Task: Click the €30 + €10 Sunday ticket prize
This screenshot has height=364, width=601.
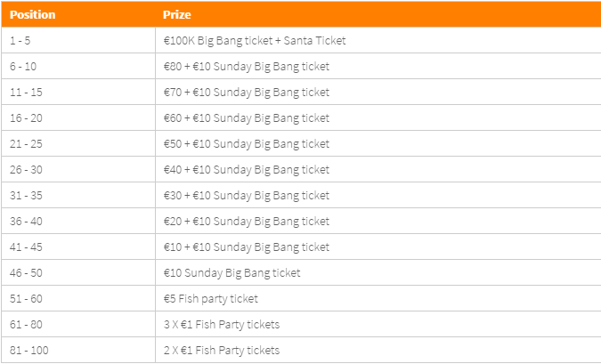Action: 247,196
